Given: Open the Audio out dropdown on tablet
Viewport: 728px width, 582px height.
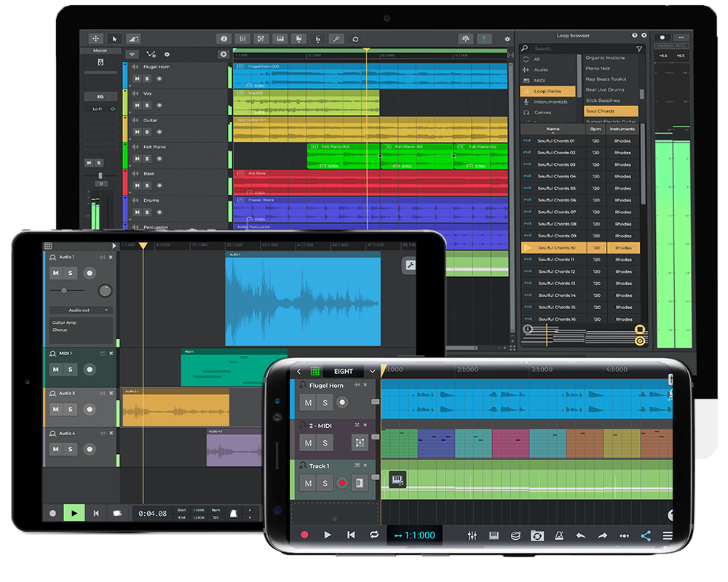Looking at the screenshot, I should [x=79, y=310].
